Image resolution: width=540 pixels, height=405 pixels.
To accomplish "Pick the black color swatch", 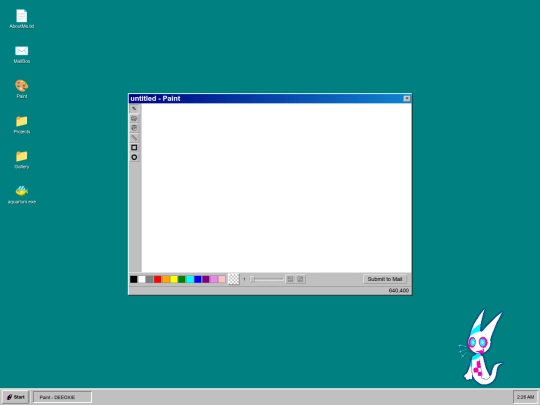I will tap(134, 279).
